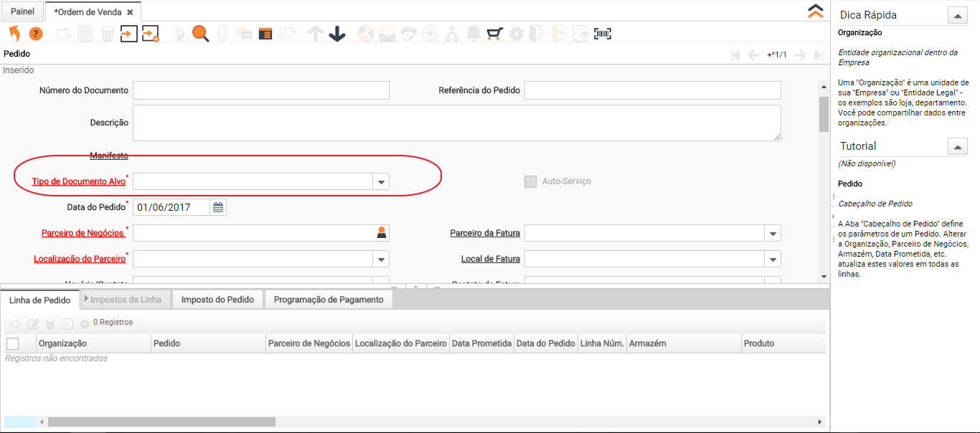Toggle select-all checkbox in Linha de Pedido grid
The width and height of the screenshot is (980, 433).
click(x=12, y=343)
